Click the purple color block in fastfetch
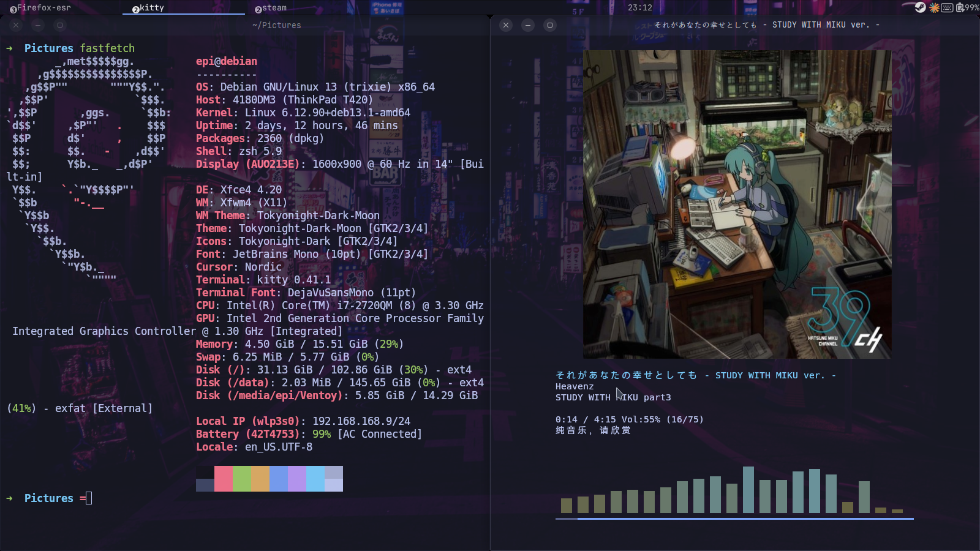Image resolution: width=980 pixels, height=551 pixels. pos(297,479)
